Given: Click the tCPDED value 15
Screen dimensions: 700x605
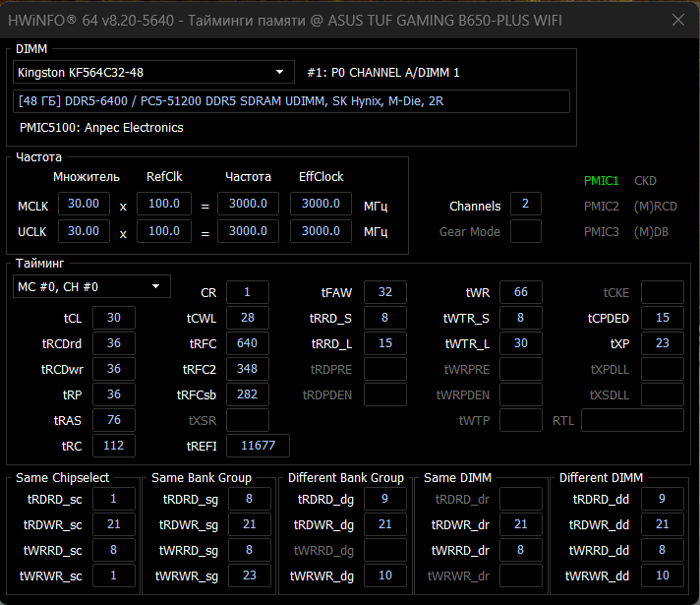Looking at the screenshot, I should (x=663, y=318).
